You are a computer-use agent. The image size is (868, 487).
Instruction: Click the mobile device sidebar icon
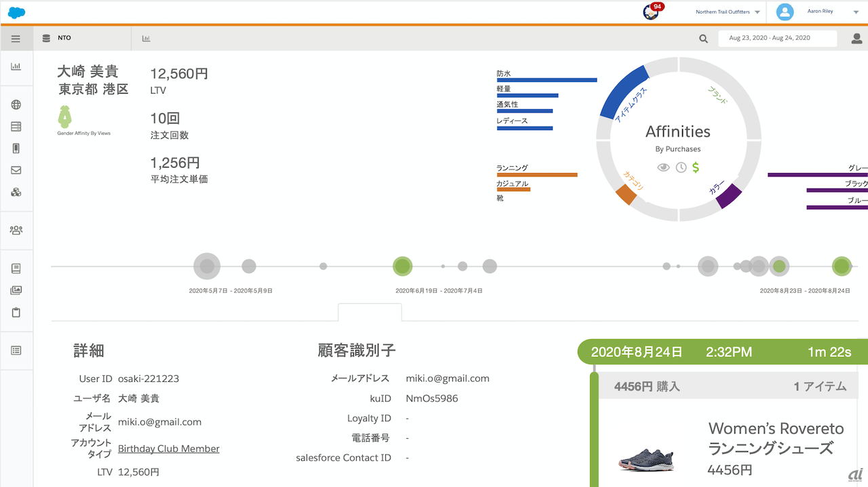[16, 149]
